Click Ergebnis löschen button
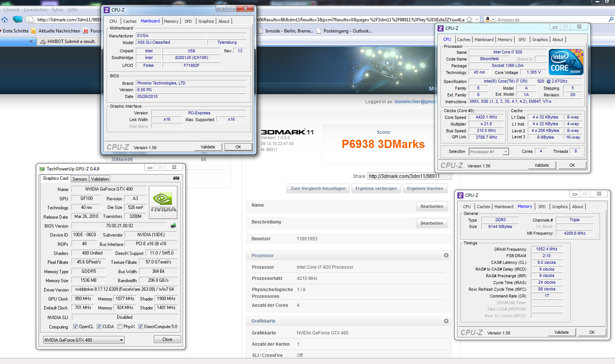This screenshot has height=364, width=615. point(425,189)
